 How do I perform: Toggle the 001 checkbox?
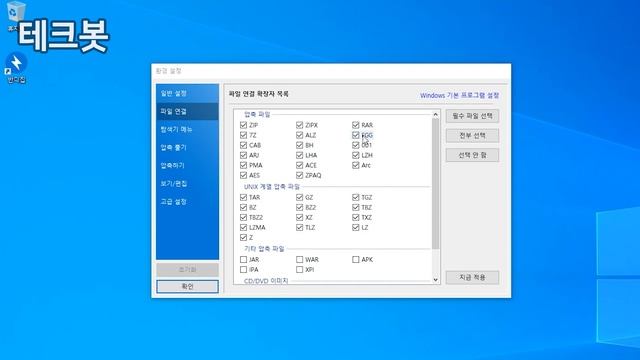point(356,145)
